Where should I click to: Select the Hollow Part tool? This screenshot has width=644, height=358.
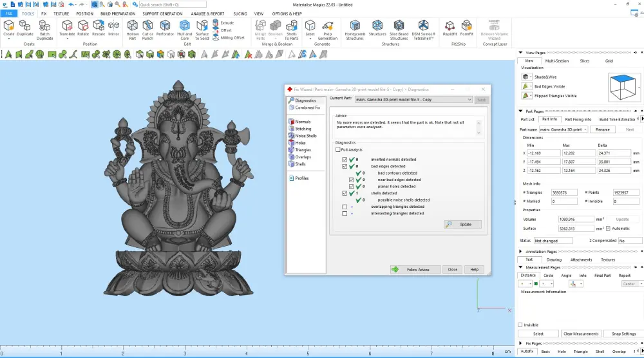coord(132,30)
